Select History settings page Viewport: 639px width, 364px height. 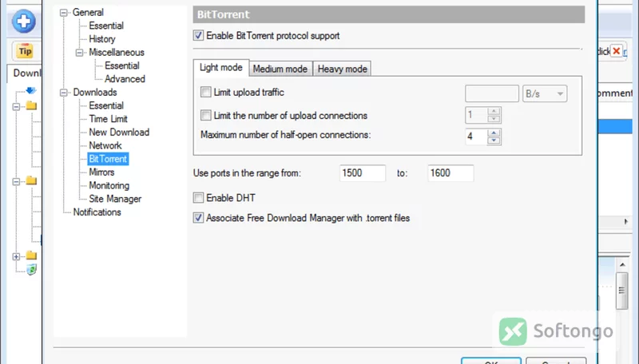coord(102,39)
